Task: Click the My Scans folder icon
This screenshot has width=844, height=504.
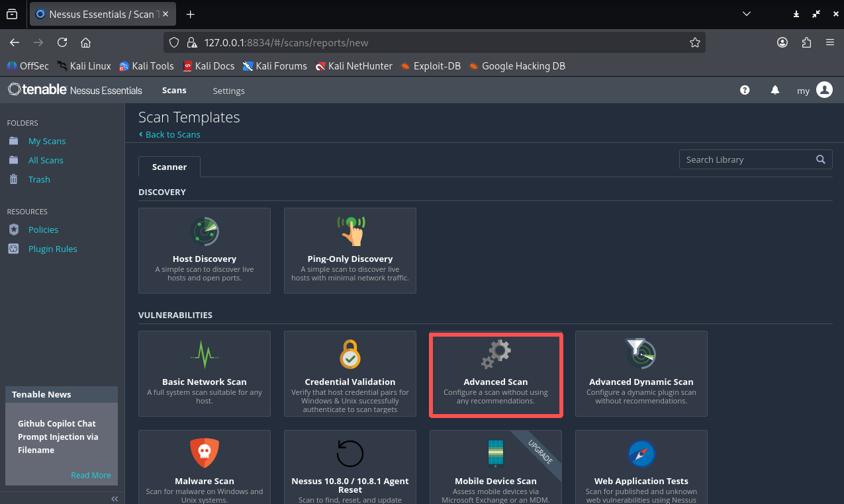Action: coord(14,141)
